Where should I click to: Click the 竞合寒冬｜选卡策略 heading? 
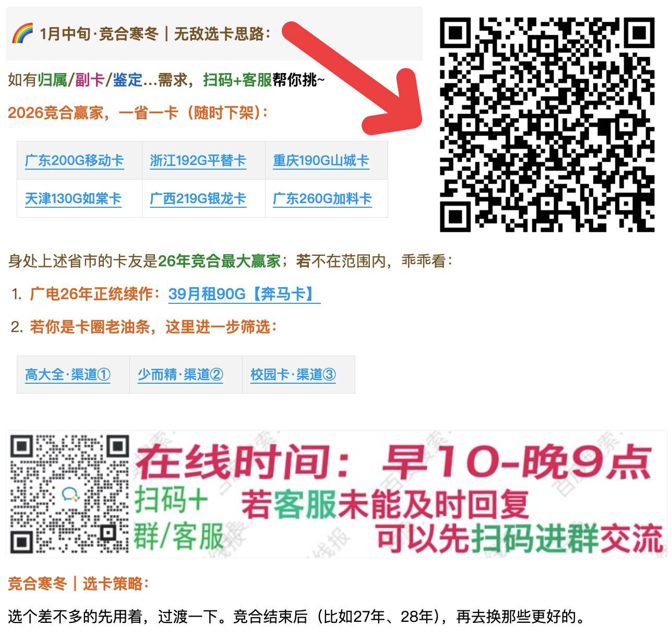point(78,583)
